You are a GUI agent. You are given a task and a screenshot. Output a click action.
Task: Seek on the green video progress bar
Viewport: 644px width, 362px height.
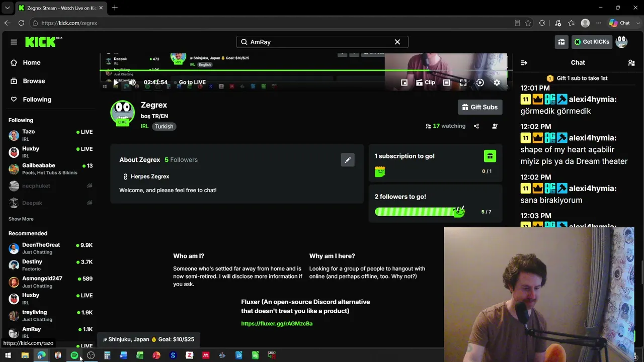(306, 70)
